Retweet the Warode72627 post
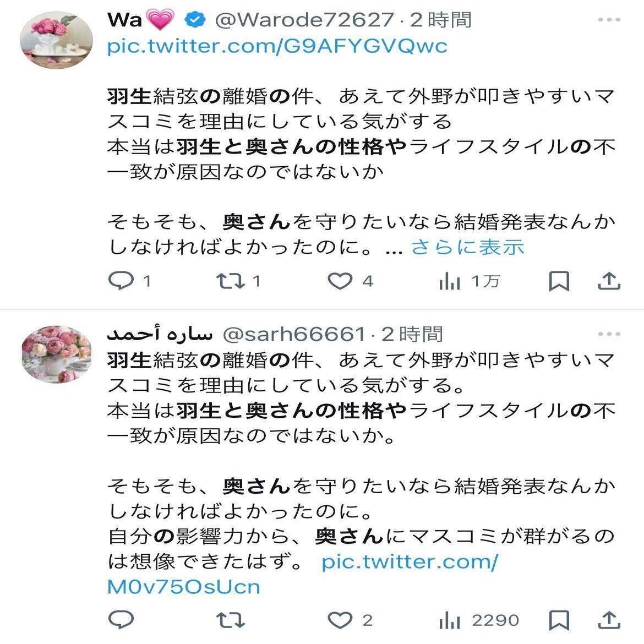The height and width of the screenshot is (644, 644). coord(231,281)
